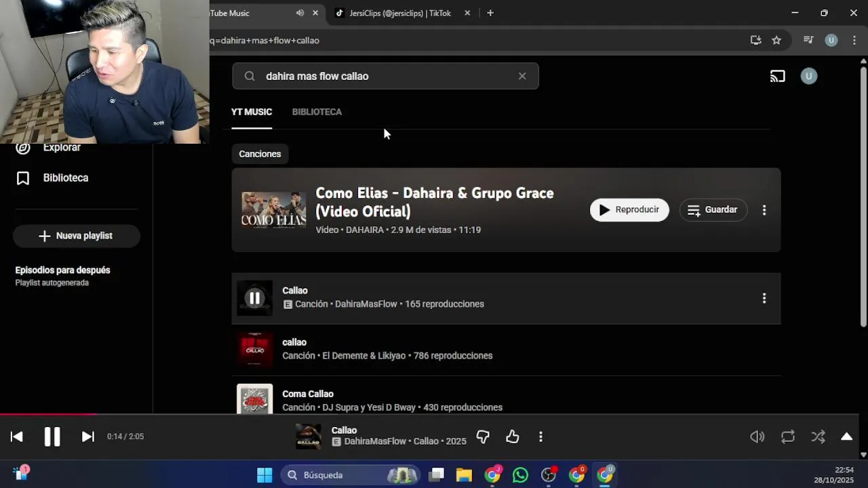Open Chrome three-dot menu
The width and height of the screenshot is (868, 488).
(854, 40)
